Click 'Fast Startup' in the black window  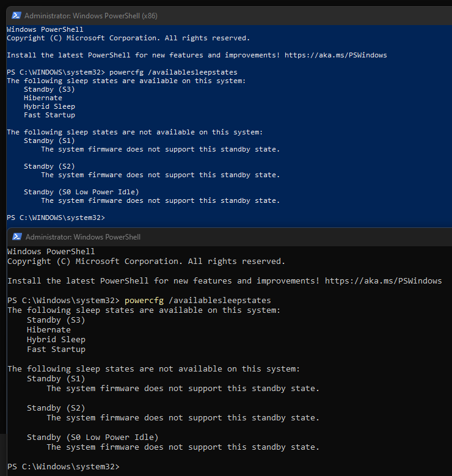tap(56, 350)
